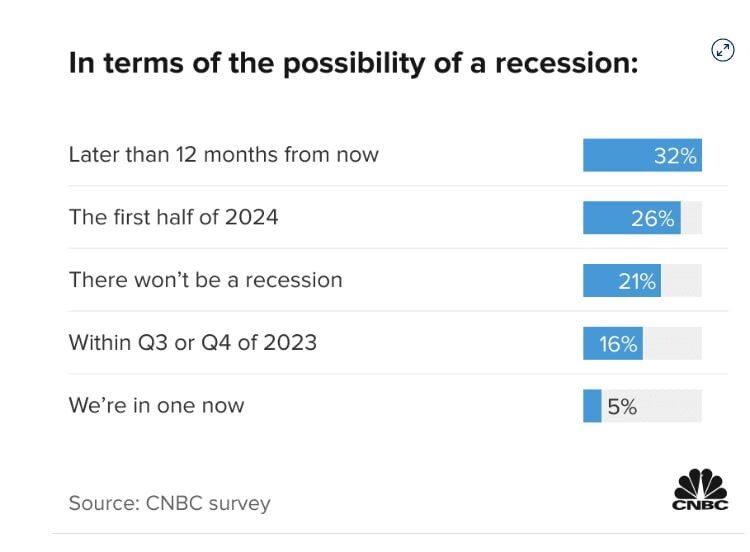Click the 32% value text
Screen dimensions: 750x552
674,156
